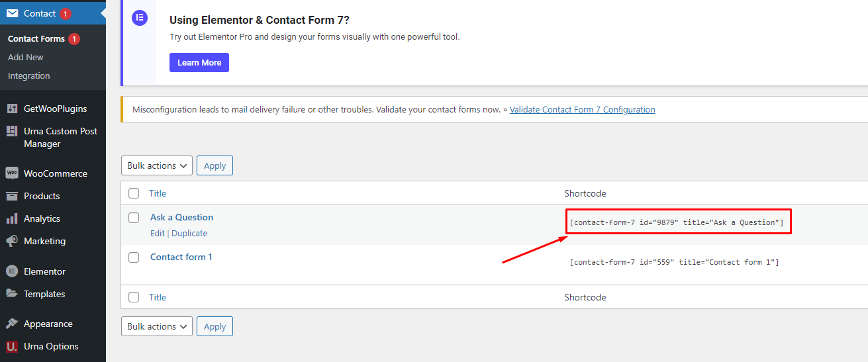
Task: Open the Contact menu in sidebar
Action: [53, 13]
